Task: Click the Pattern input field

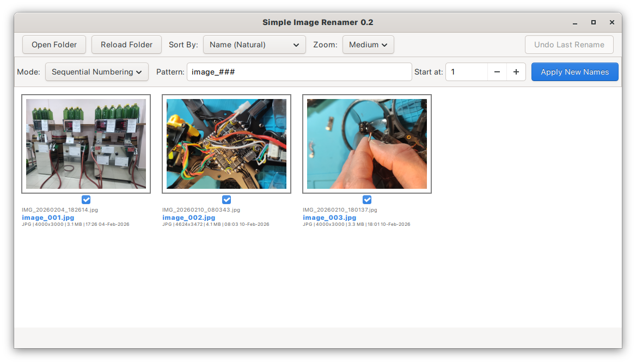Action: pyautogui.click(x=299, y=72)
